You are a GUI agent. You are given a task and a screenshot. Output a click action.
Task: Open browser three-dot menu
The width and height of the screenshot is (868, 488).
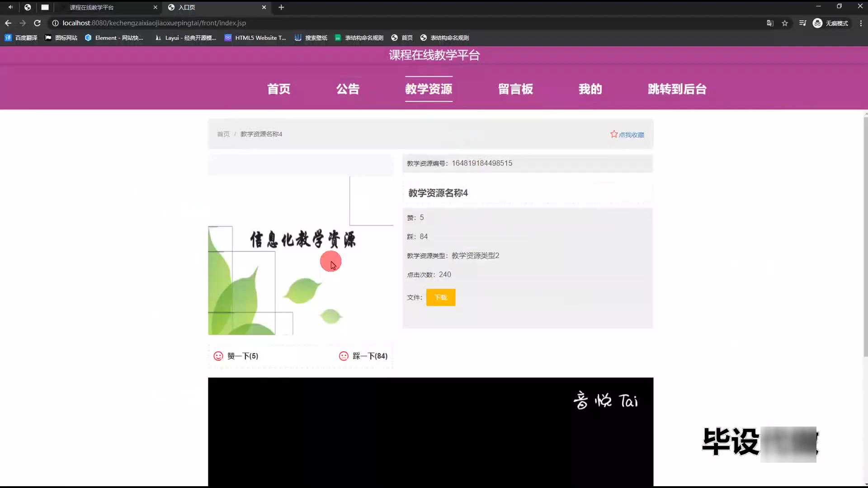click(861, 23)
